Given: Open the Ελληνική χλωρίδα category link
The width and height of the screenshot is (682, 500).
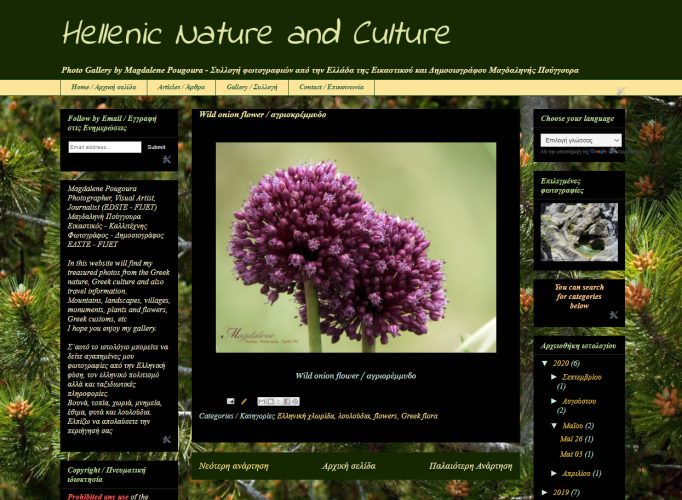Looking at the screenshot, I should pyautogui.click(x=305, y=416).
